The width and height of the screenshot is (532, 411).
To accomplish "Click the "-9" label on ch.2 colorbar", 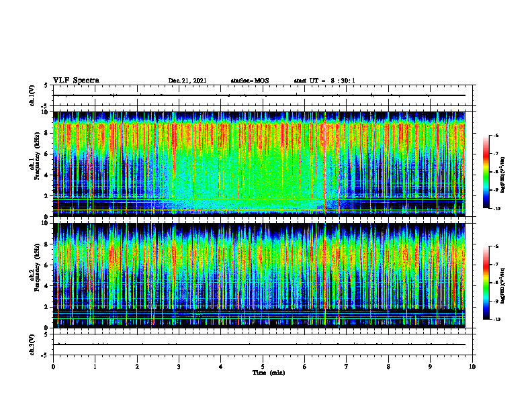I will pyautogui.click(x=496, y=301).
